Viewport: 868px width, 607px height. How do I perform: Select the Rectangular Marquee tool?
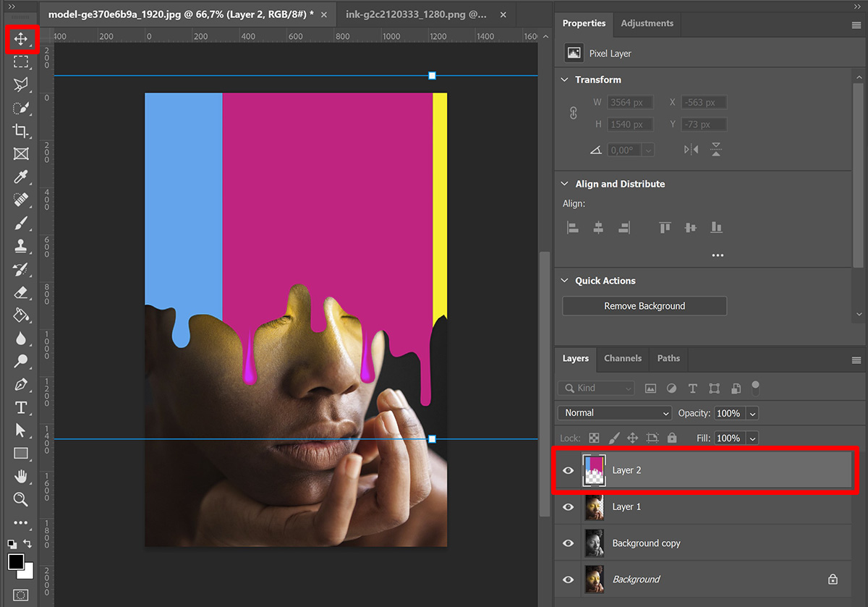click(20, 63)
